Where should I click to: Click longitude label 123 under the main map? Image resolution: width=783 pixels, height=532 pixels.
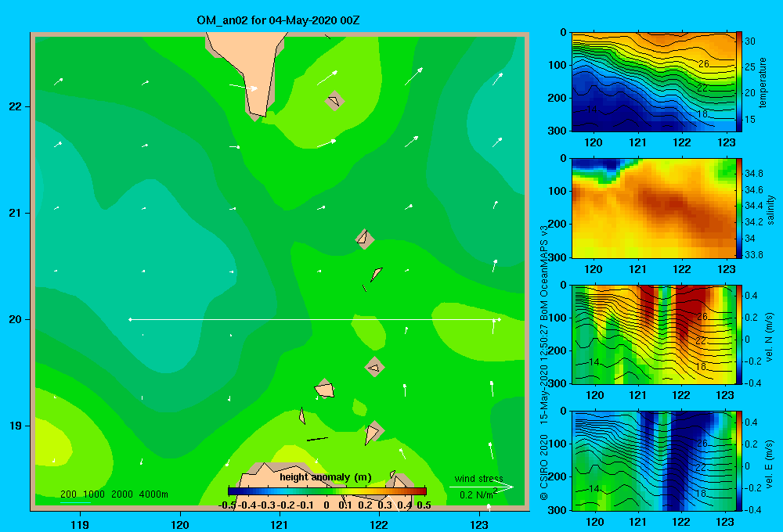pos(479,524)
